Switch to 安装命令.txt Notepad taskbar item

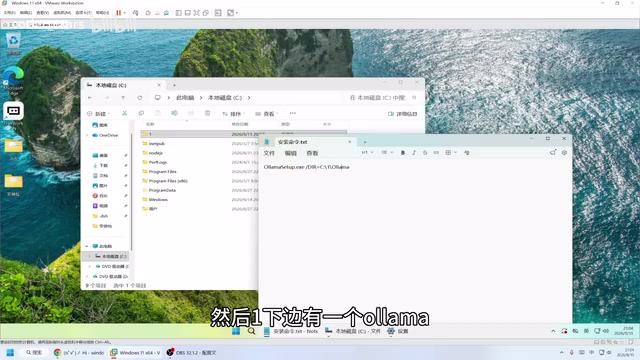point(291,331)
